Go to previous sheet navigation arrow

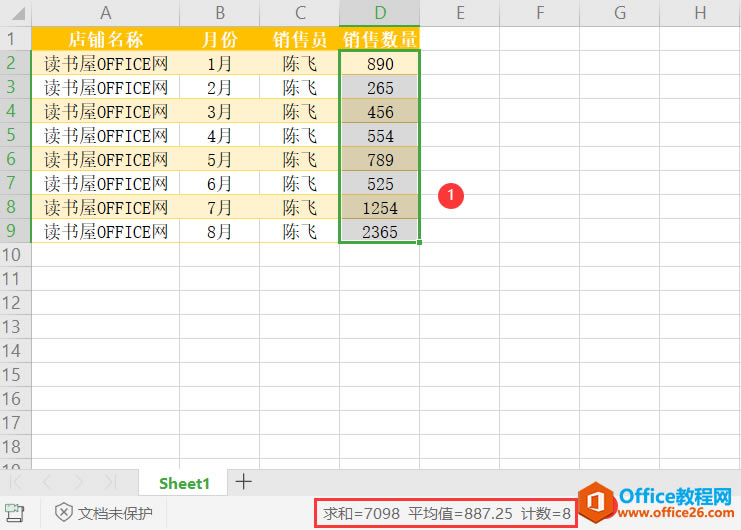[x=47, y=482]
